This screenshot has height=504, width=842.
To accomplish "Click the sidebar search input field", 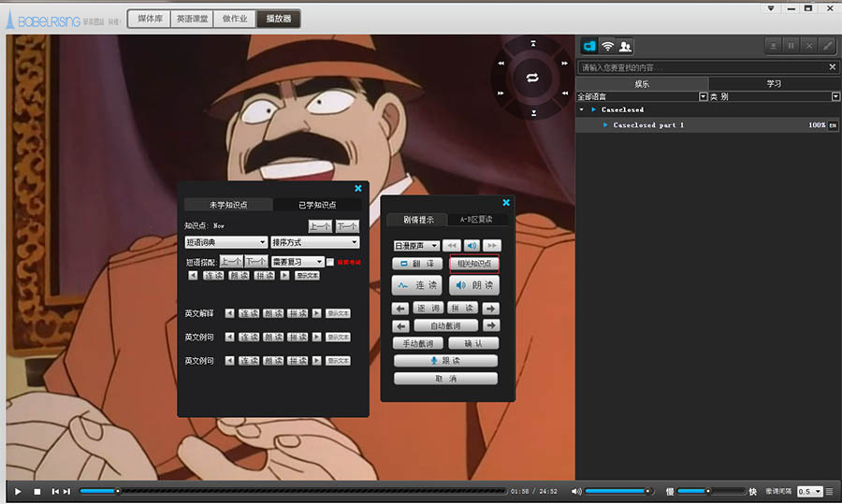I will pyautogui.click(x=704, y=67).
